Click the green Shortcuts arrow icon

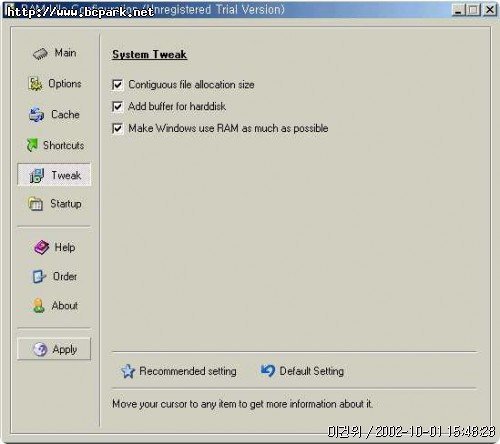[32, 145]
